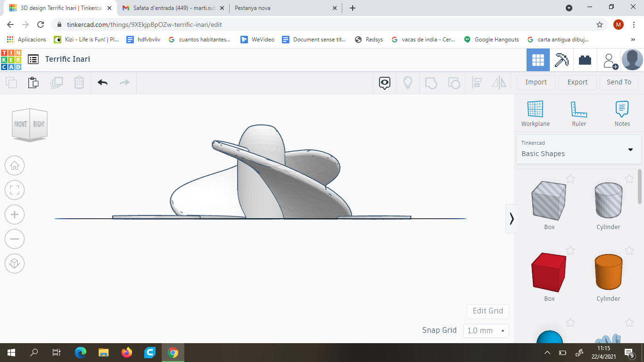
Task: Click the Delete trash icon
Action: pos(79,82)
